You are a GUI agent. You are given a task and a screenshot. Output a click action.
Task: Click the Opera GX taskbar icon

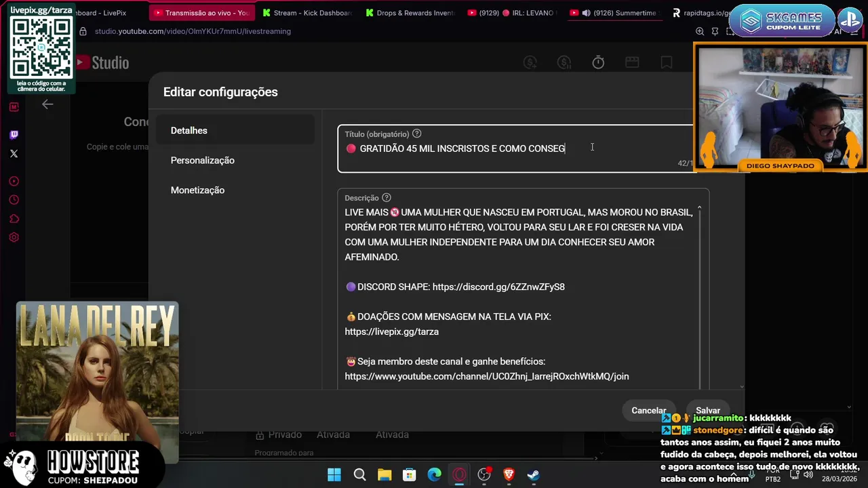point(460,475)
